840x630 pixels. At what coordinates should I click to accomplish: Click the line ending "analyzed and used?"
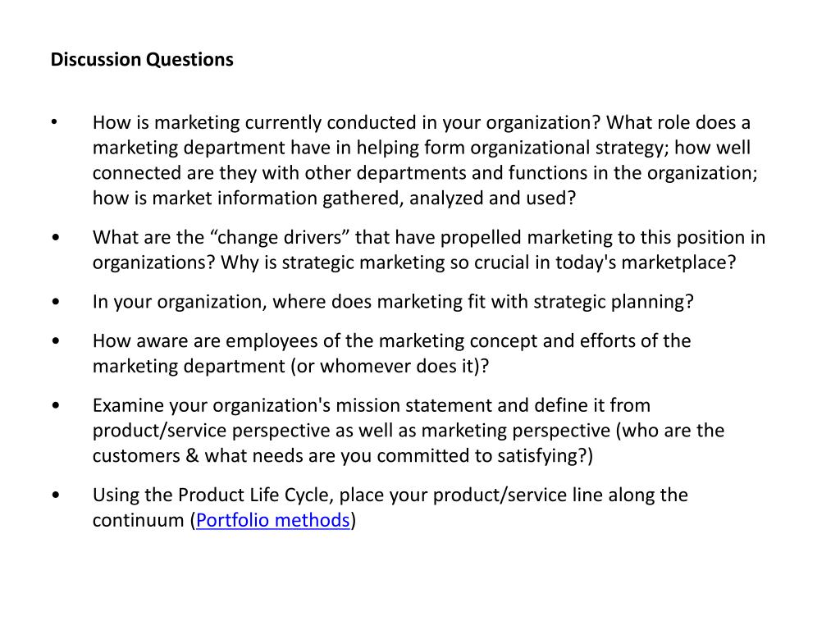(x=334, y=199)
